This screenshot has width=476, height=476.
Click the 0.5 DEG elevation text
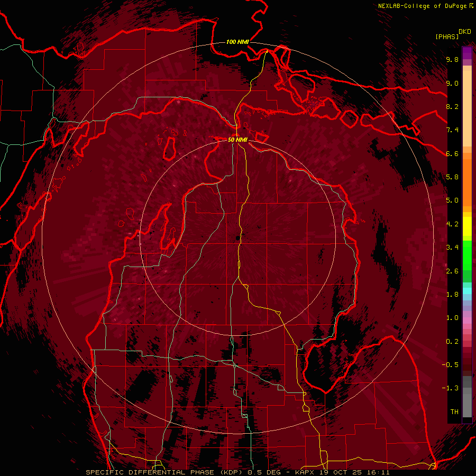click(264, 472)
